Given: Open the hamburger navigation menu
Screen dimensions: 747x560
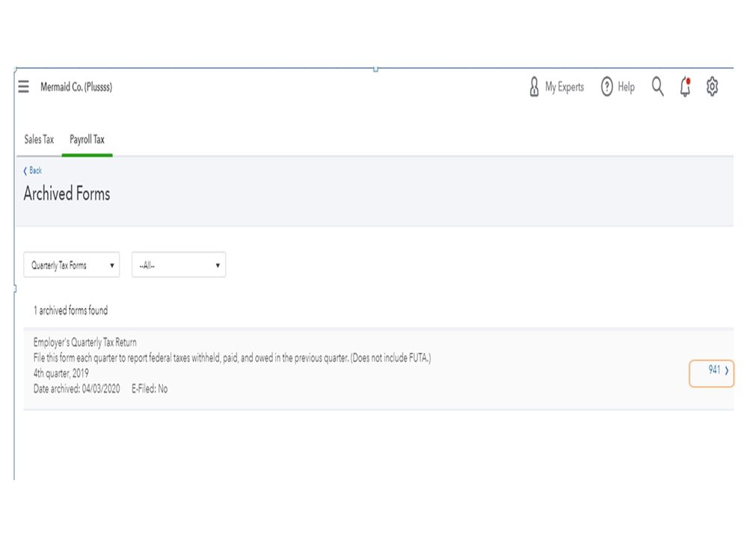Looking at the screenshot, I should (24, 87).
